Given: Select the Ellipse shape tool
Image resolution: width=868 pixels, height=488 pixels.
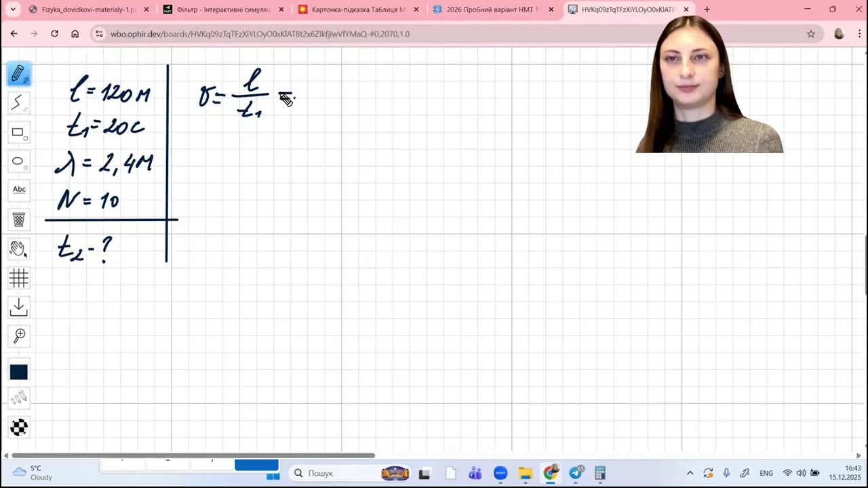Looking at the screenshot, I should [x=19, y=161].
